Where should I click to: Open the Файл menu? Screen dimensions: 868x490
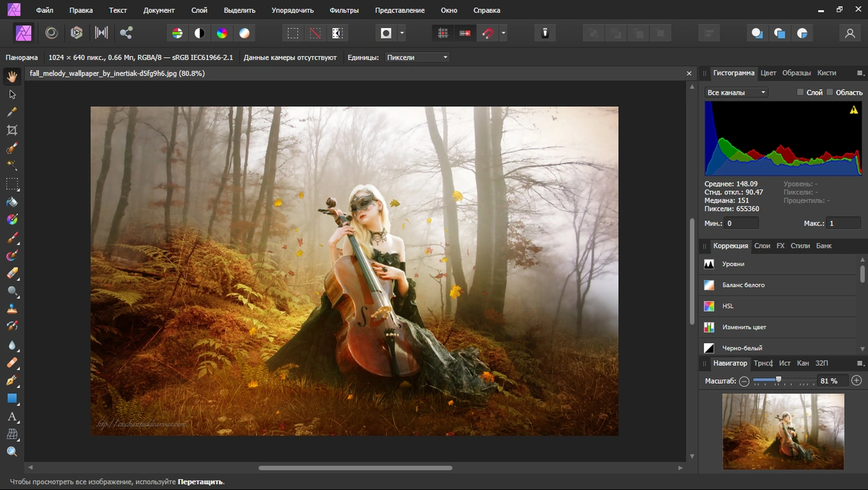point(45,11)
